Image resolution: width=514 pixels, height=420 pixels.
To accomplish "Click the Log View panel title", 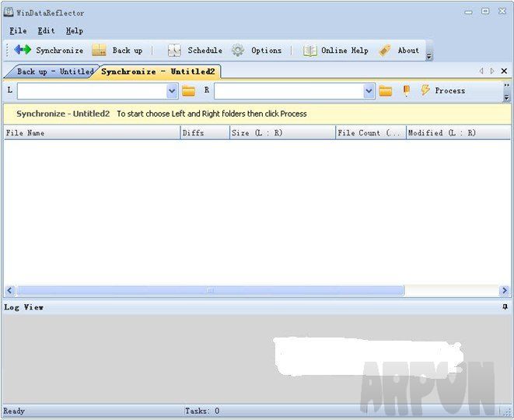I will (23, 307).
